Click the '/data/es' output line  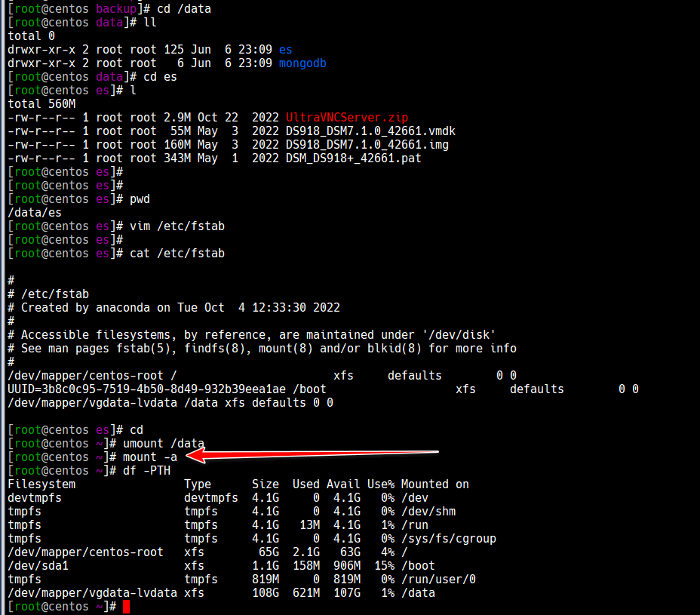point(35,213)
